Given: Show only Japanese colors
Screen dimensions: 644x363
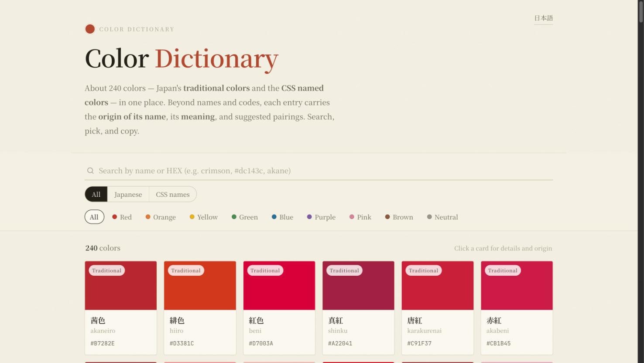Looking at the screenshot, I should pyautogui.click(x=128, y=195).
